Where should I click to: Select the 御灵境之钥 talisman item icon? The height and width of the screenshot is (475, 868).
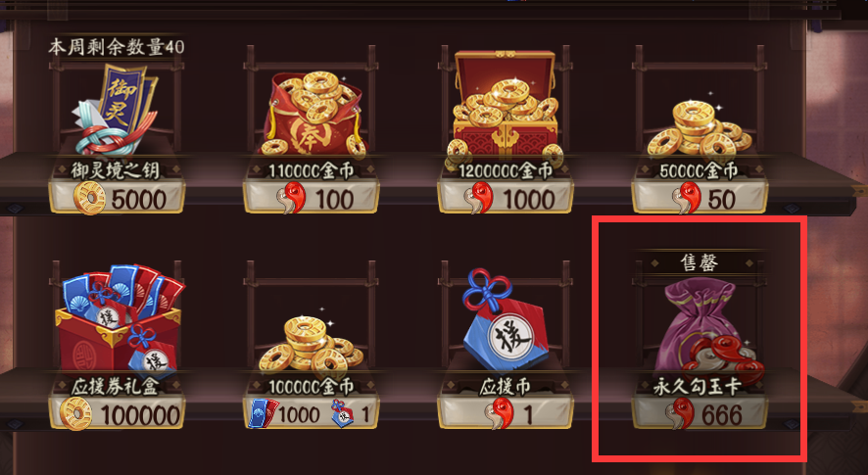tap(116, 110)
